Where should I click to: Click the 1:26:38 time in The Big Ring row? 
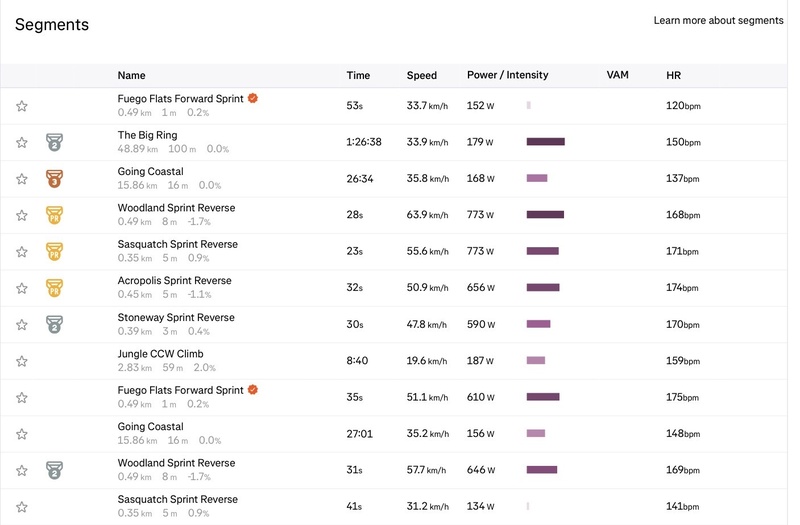[x=364, y=142]
